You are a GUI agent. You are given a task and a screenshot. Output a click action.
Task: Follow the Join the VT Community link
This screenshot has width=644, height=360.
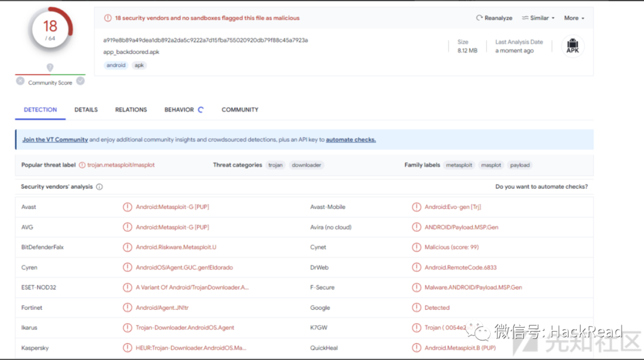tap(55, 139)
